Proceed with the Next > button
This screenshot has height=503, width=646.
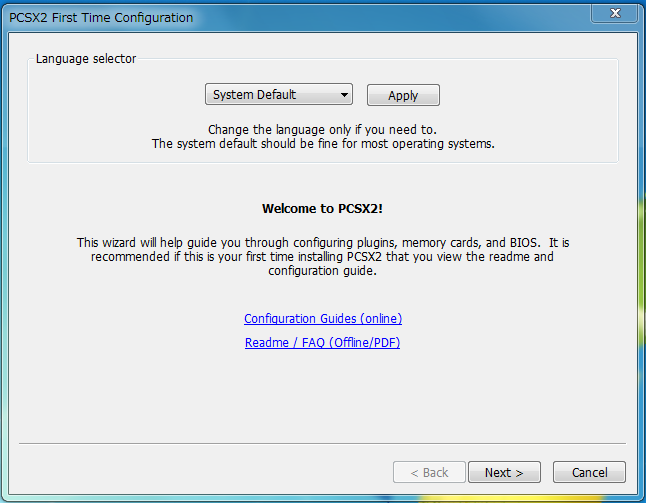pos(504,472)
